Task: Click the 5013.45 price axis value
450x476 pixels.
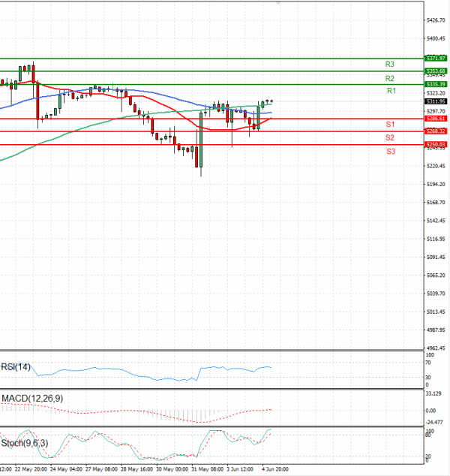Action: [x=436, y=312]
